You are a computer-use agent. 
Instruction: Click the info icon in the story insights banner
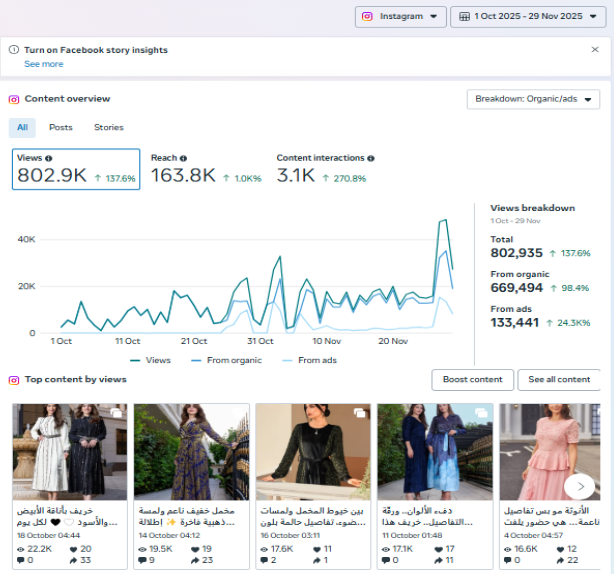(x=14, y=50)
